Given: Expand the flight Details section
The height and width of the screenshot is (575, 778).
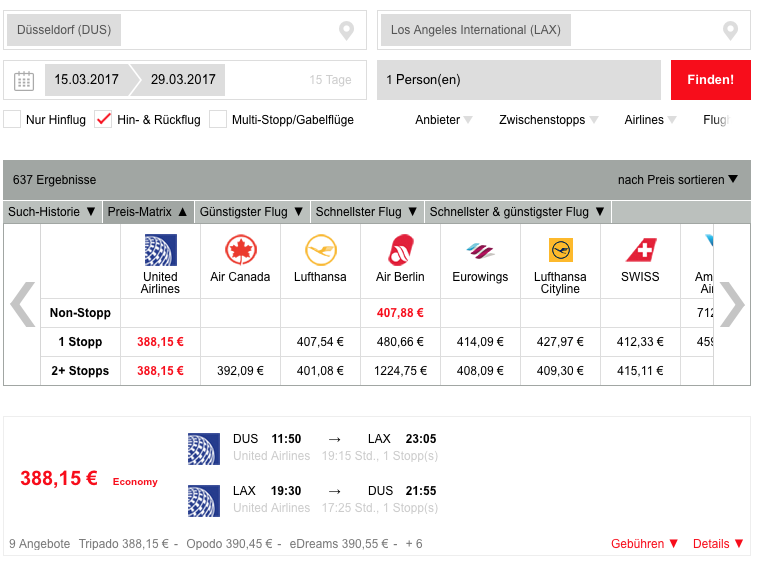Looking at the screenshot, I should (x=718, y=544).
